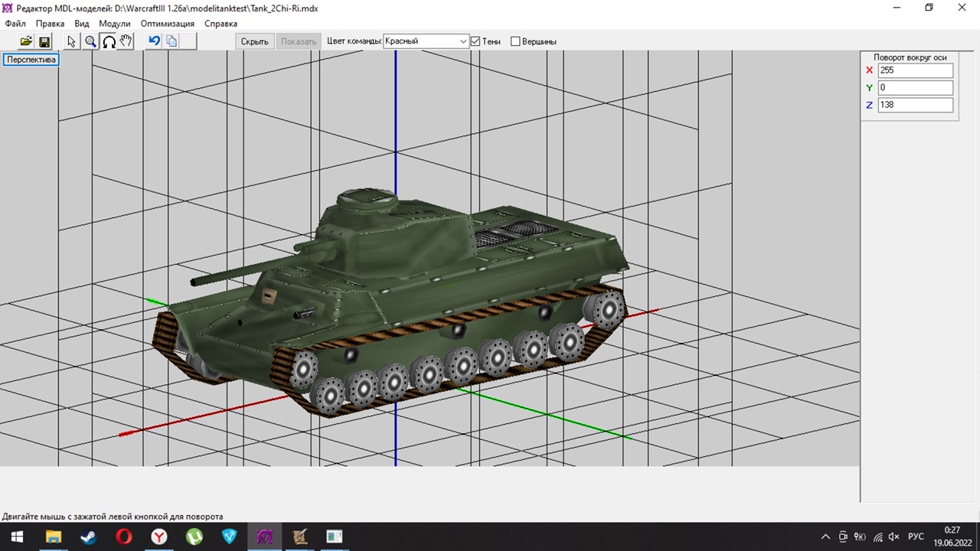Open the Модули menu
Image resolution: width=980 pixels, height=551 pixels.
click(115, 24)
